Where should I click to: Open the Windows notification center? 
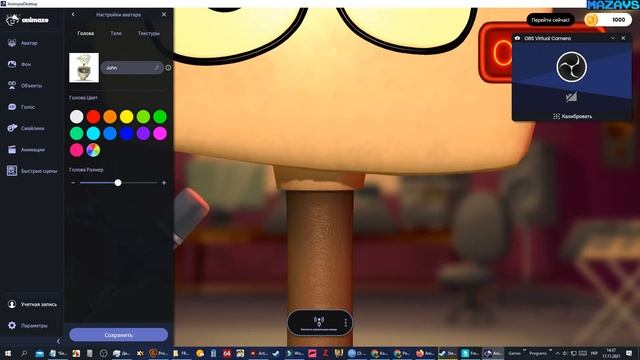(629, 353)
